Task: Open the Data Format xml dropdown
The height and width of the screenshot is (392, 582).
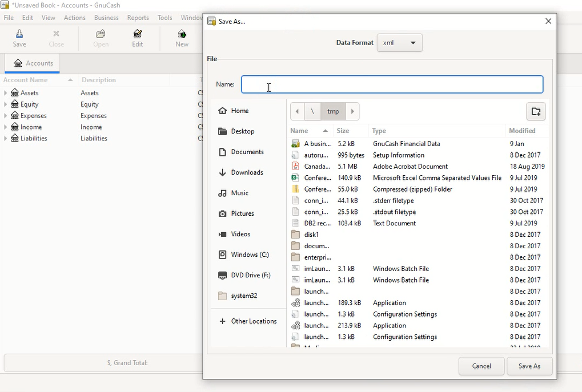Action: pyautogui.click(x=399, y=43)
